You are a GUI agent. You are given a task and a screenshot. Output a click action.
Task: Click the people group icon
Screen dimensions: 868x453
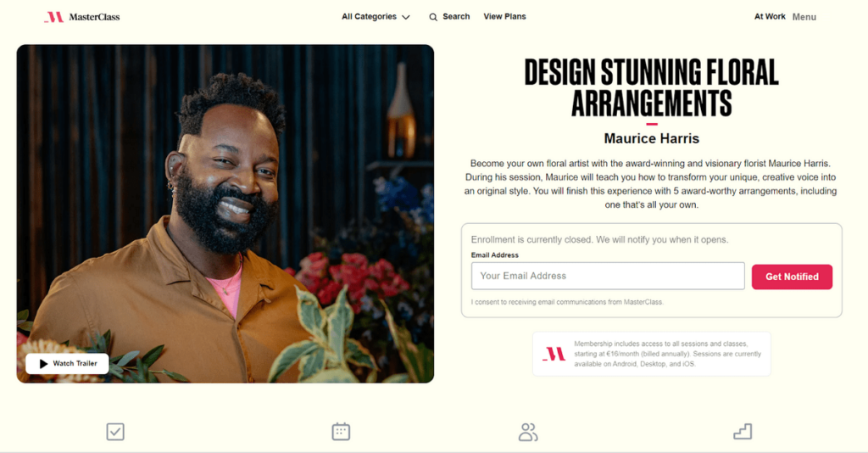528,432
